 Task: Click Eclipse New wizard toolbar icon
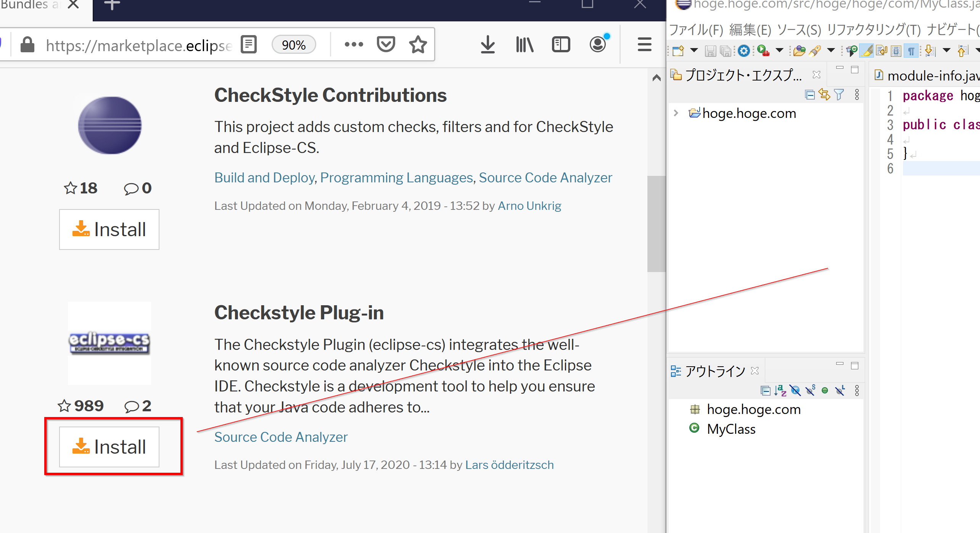tap(678, 50)
